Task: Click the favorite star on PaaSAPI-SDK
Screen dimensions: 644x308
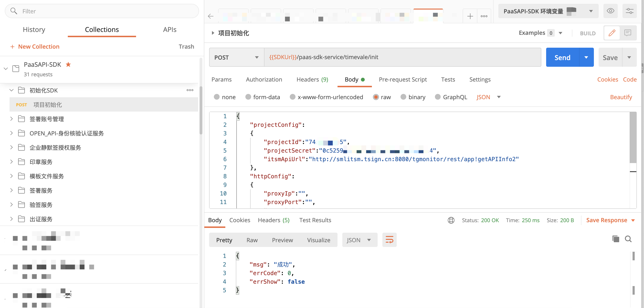Action: pyautogui.click(x=68, y=64)
